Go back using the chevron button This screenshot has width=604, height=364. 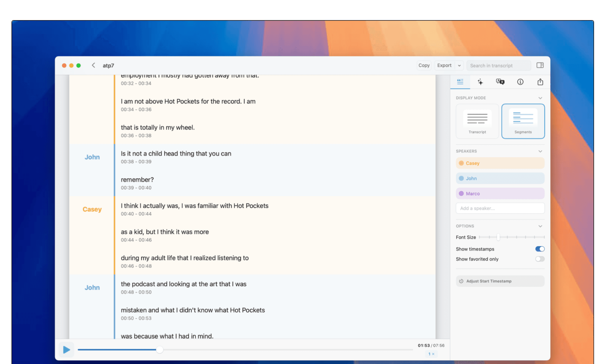pos(93,65)
